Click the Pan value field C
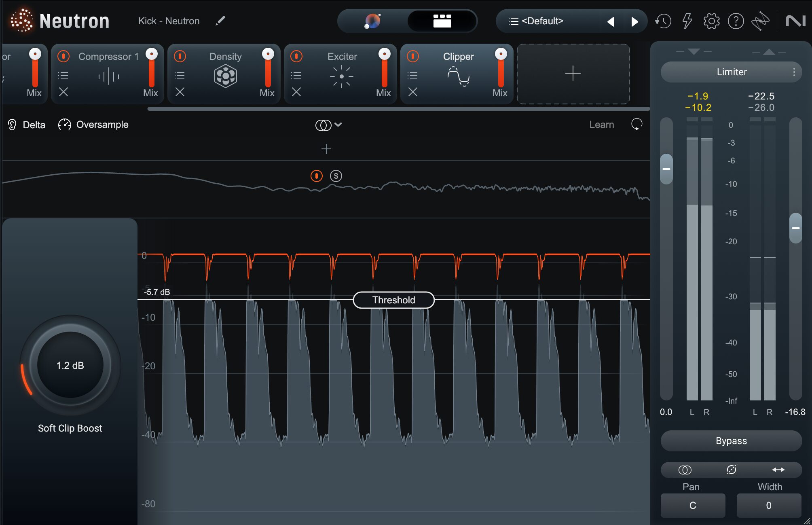 tap(693, 506)
